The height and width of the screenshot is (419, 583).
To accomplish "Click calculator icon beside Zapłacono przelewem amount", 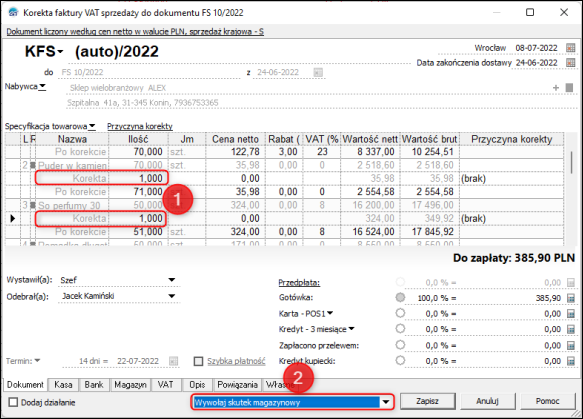I will (x=571, y=345).
